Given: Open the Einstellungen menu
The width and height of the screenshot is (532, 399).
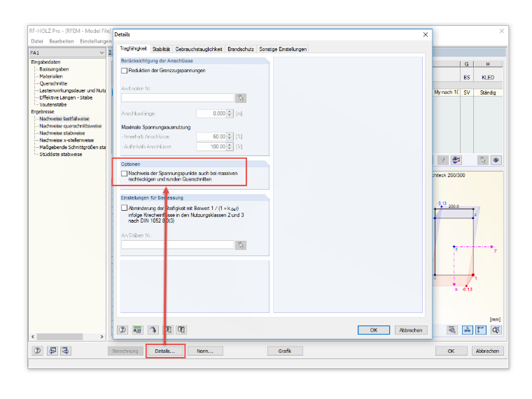Looking at the screenshot, I should tap(96, 41).
